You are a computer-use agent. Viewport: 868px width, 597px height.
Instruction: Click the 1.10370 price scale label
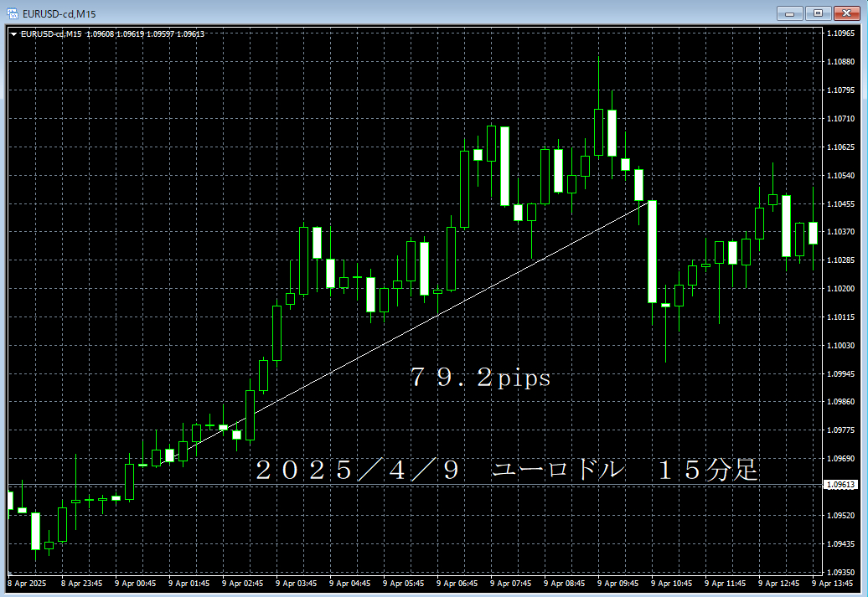(x=840, y=232)
